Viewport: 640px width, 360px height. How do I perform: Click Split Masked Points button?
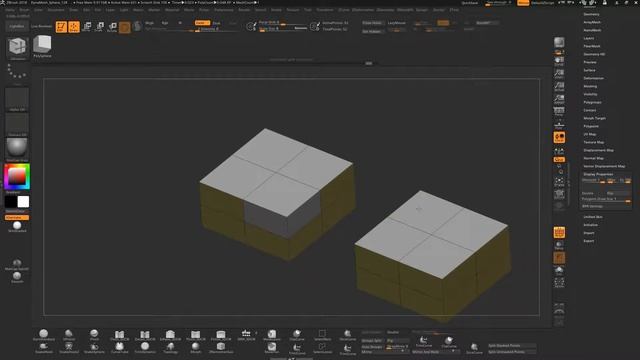click(512, 346)
